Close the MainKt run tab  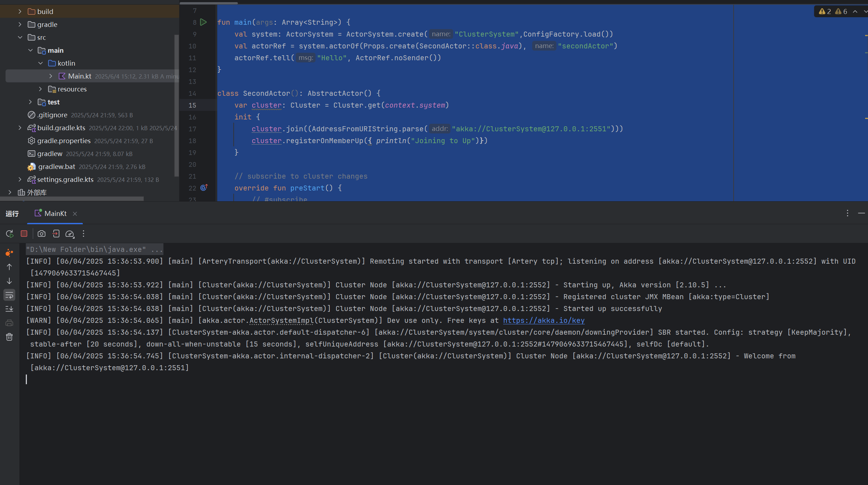pos(75,214)
